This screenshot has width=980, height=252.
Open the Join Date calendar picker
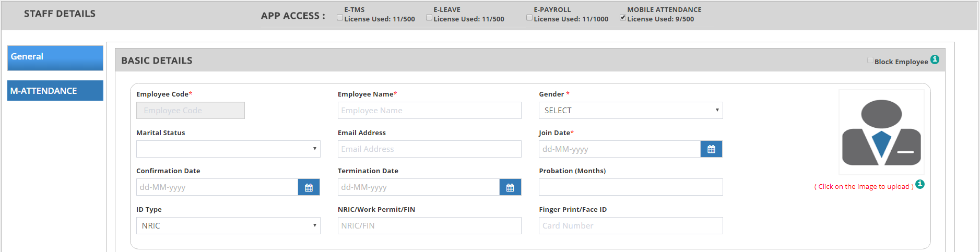point(711,149)
